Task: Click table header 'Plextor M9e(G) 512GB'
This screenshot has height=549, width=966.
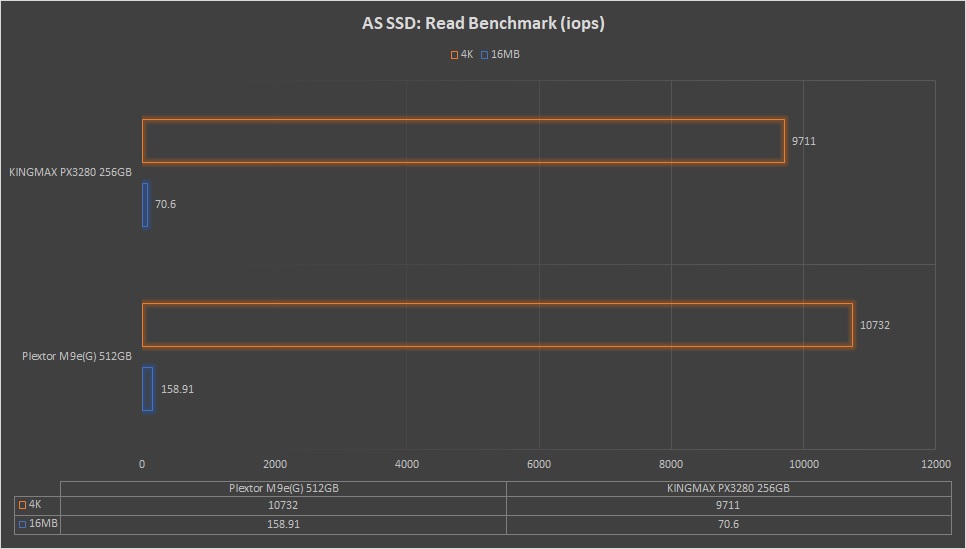Action: [x=283, y=488]
